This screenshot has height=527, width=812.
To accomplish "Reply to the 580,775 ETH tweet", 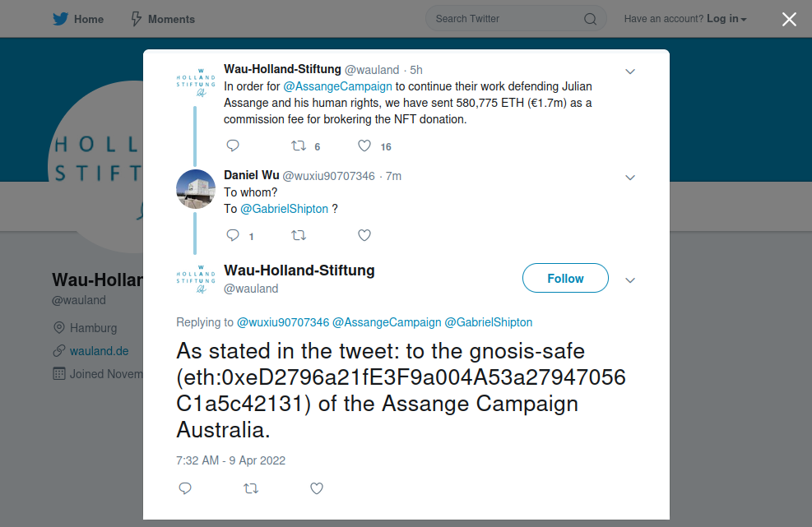I will coord(233,146).
